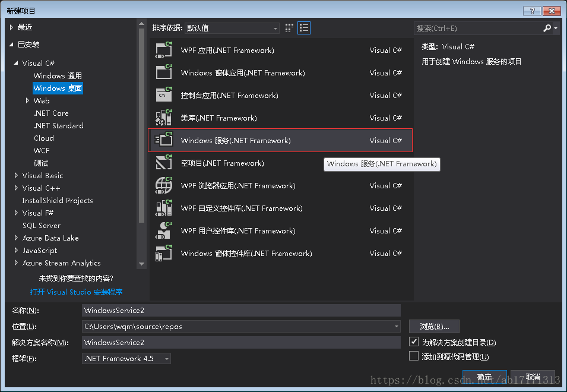Select the Windows 窗体应用 template icon
This screenshot has width=567, height=392.
pos(164,72)
